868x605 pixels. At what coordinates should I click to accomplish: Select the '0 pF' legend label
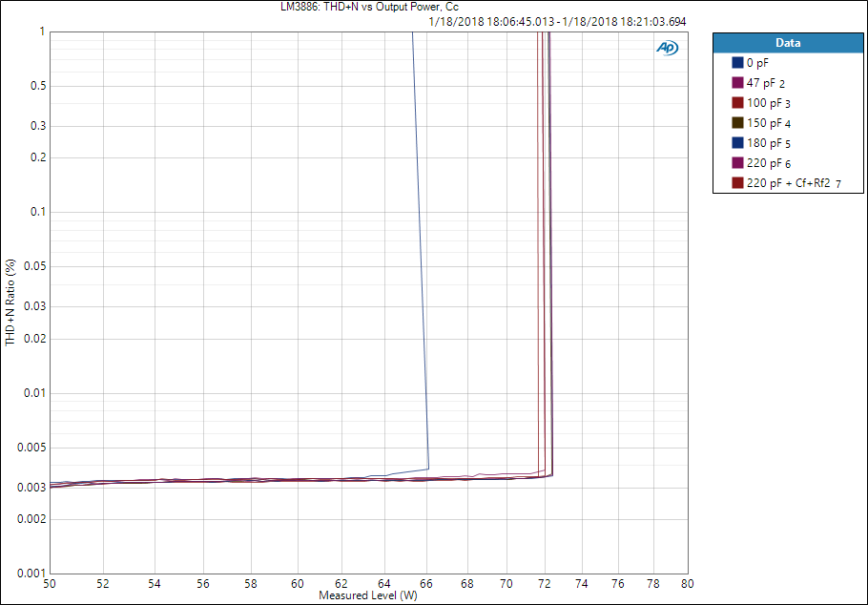758,63
